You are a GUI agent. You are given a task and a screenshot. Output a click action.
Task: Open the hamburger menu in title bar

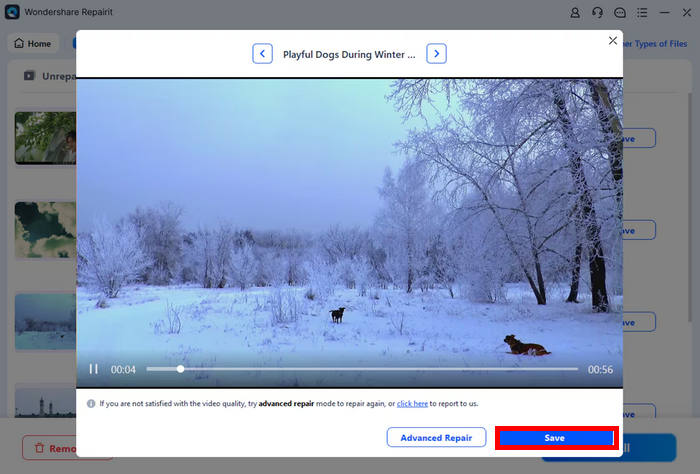(641, 13)
